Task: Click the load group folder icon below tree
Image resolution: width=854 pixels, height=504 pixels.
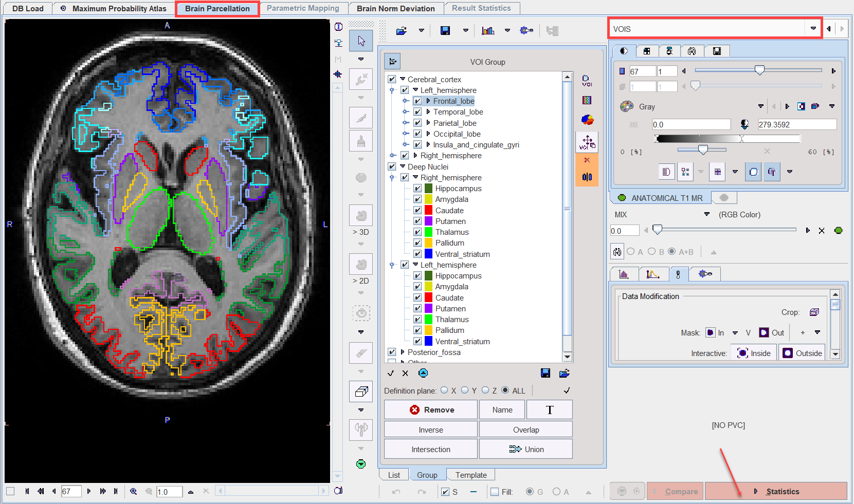Action: coord(565,374)
